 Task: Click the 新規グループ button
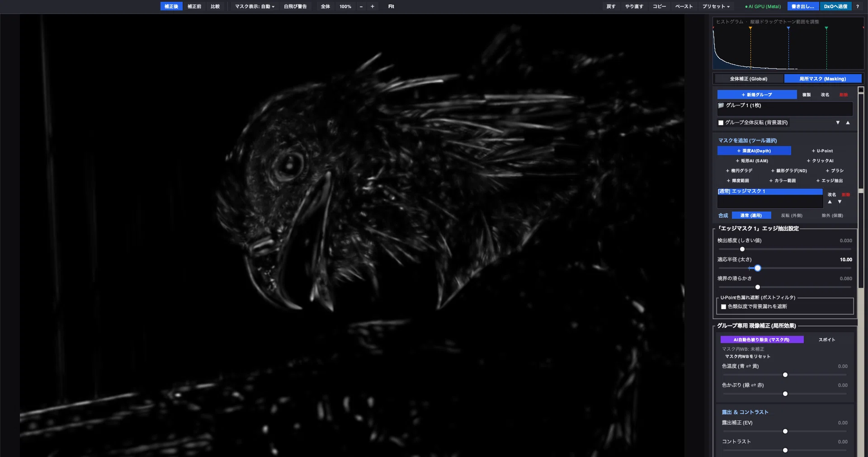click(x=757, y=94)
